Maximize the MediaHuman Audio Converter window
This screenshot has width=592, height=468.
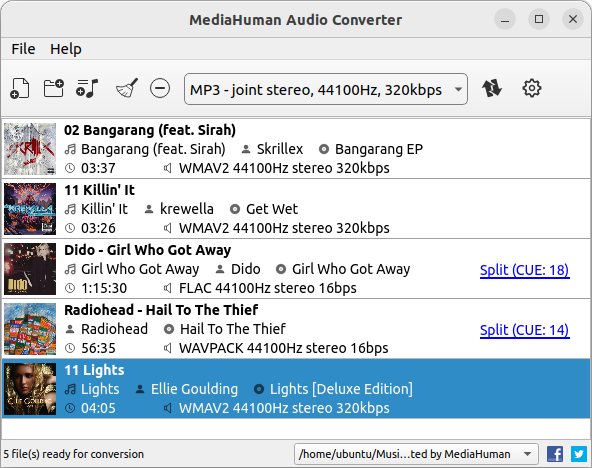point(539,19)
